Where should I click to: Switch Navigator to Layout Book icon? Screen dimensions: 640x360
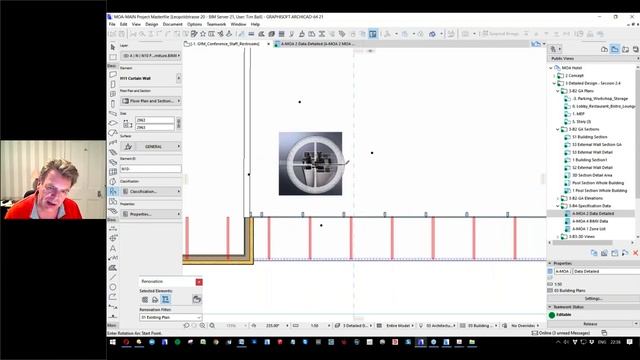(x=625, y=49)
